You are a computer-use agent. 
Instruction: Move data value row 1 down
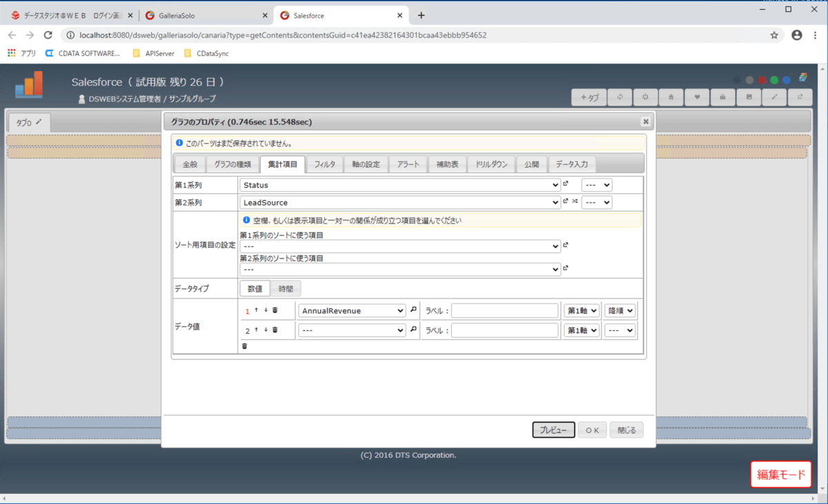click(x=266, y=310)
